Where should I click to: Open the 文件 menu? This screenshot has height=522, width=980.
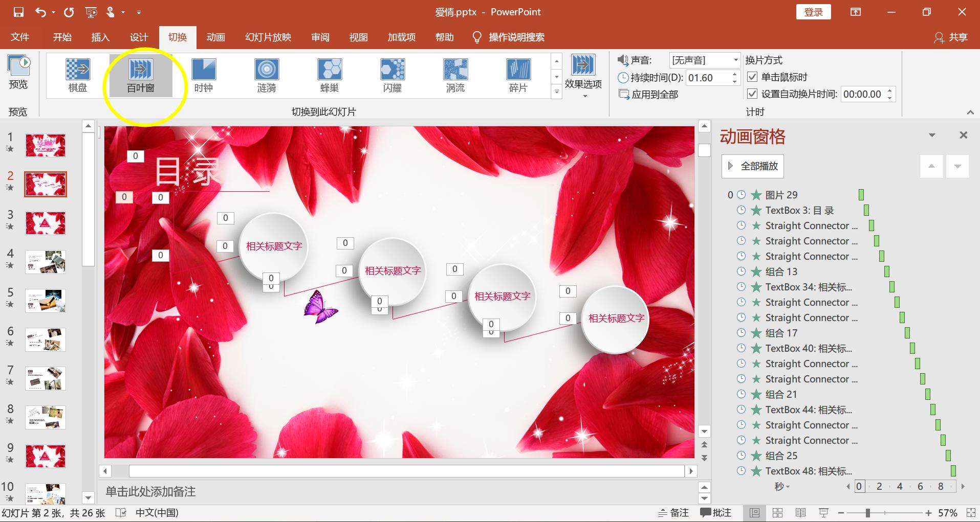click(20, 37)
